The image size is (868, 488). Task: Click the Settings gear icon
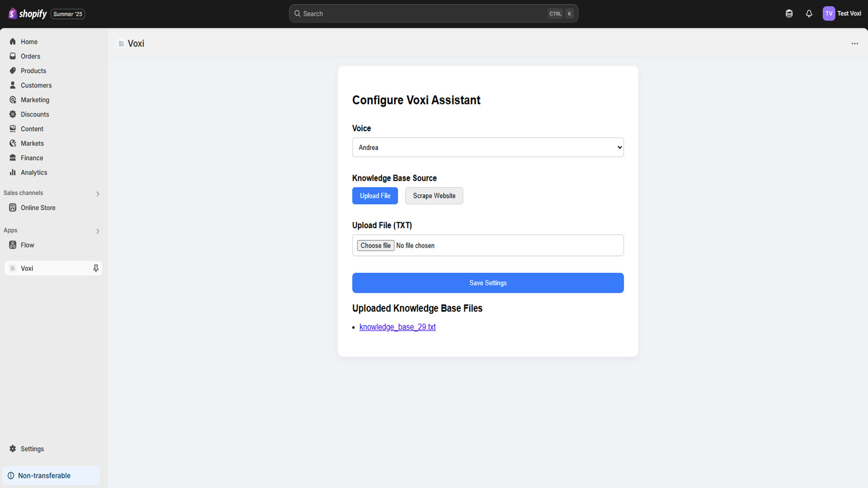(12, 449)
